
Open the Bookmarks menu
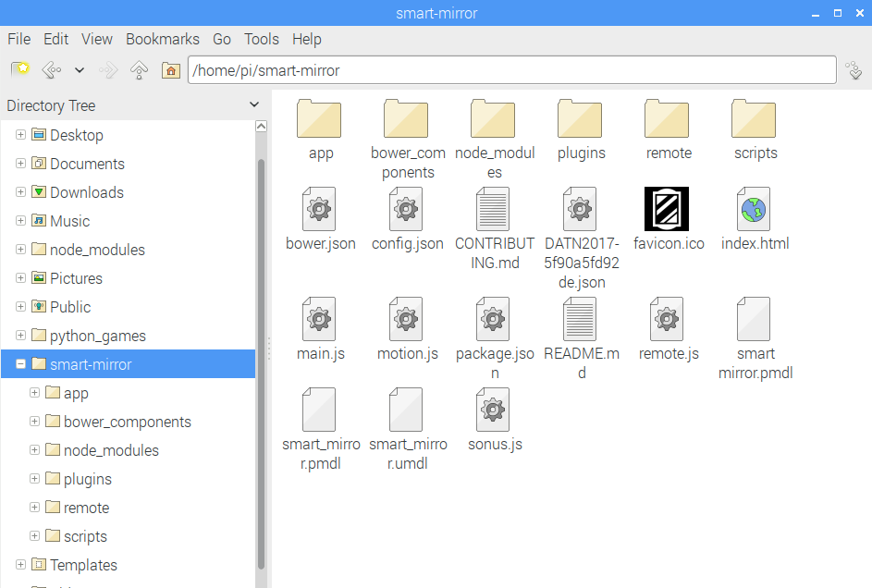click(x=163, y=39)
